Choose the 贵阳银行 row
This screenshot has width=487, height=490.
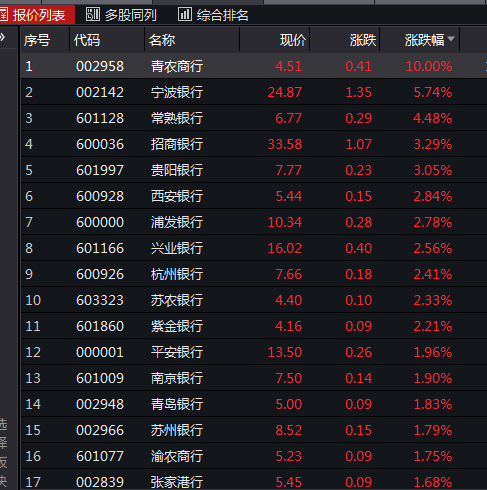pos(254,170)
